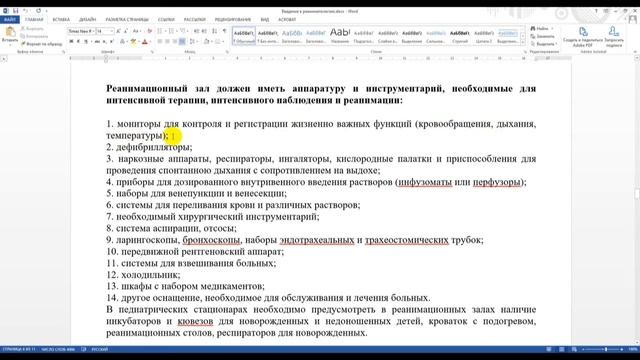640x360 pixels.
Task: Expand the Styles gallery with More arrow
Action: point(523,42)
